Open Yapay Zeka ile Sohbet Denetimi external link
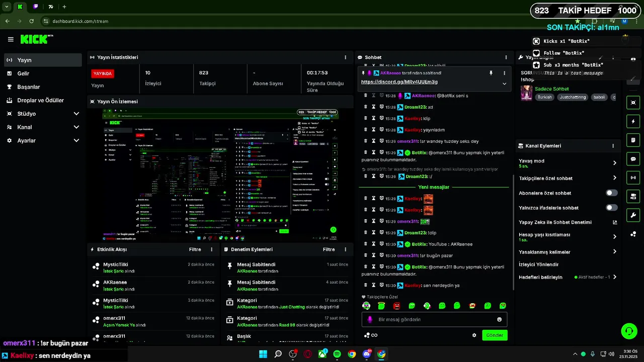 615,222
